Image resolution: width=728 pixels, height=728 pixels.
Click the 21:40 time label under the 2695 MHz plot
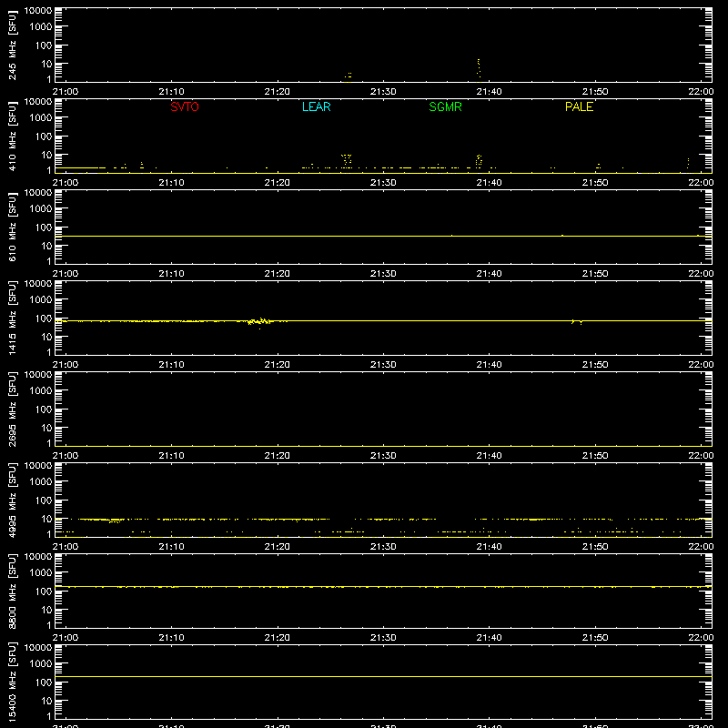click(x=489, y=456)
